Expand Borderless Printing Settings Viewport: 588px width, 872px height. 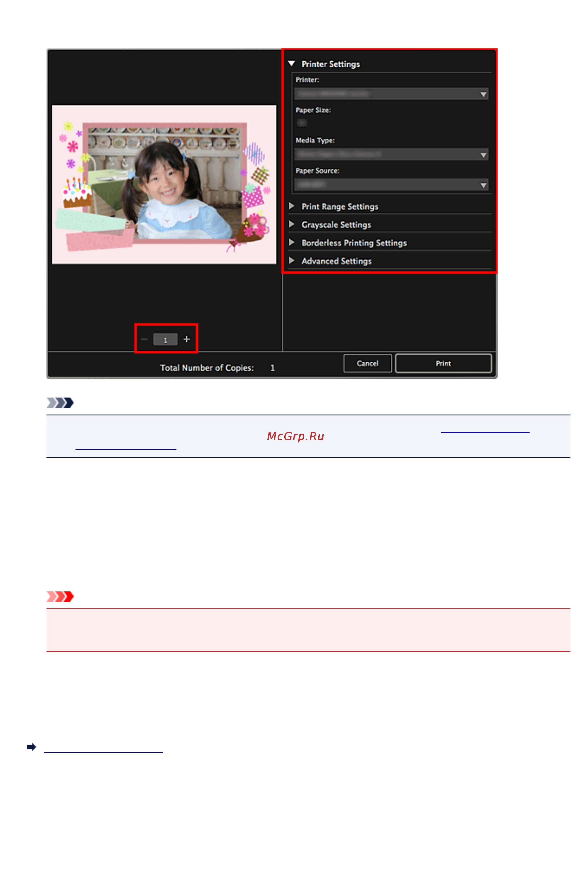(x=291, y=243)
